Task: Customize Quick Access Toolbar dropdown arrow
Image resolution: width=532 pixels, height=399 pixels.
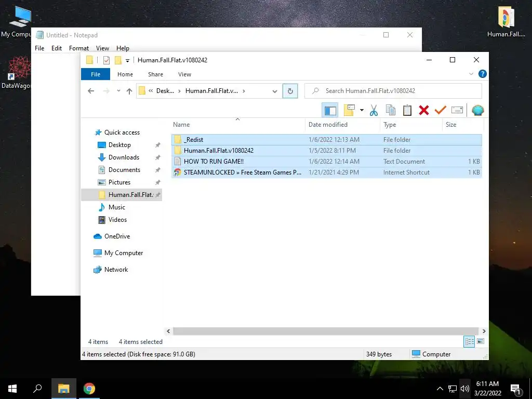Action: coord(128,61)
